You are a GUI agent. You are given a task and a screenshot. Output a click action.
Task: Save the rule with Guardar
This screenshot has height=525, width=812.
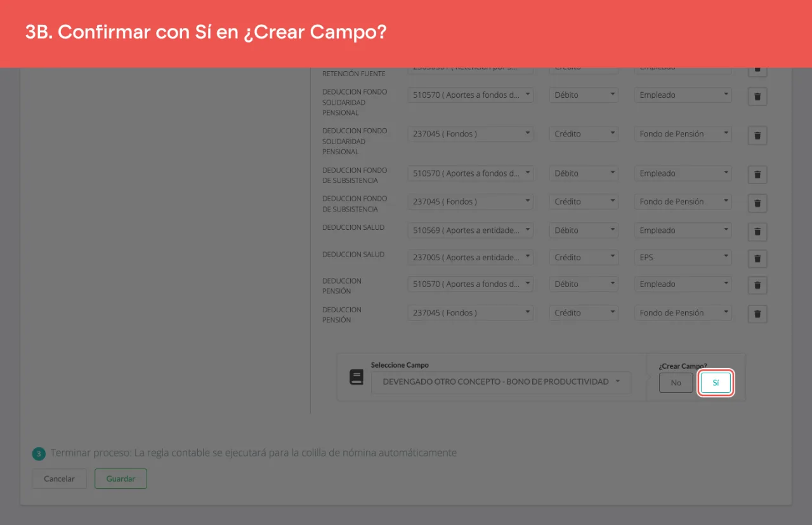point(121,479)
